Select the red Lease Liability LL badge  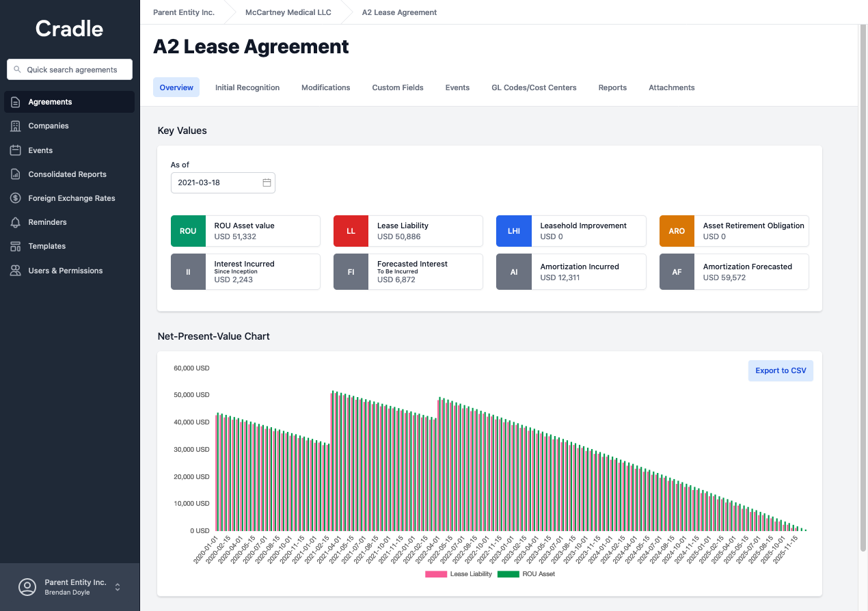coord(351,231)
